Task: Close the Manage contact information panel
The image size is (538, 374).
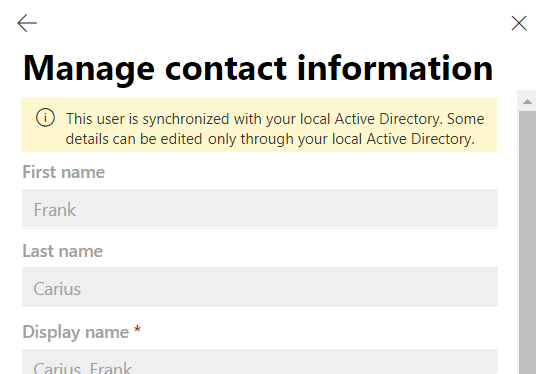Action: (519, 23)
